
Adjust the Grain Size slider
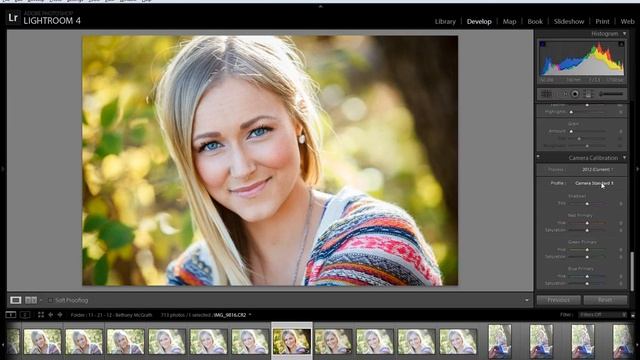588,139
